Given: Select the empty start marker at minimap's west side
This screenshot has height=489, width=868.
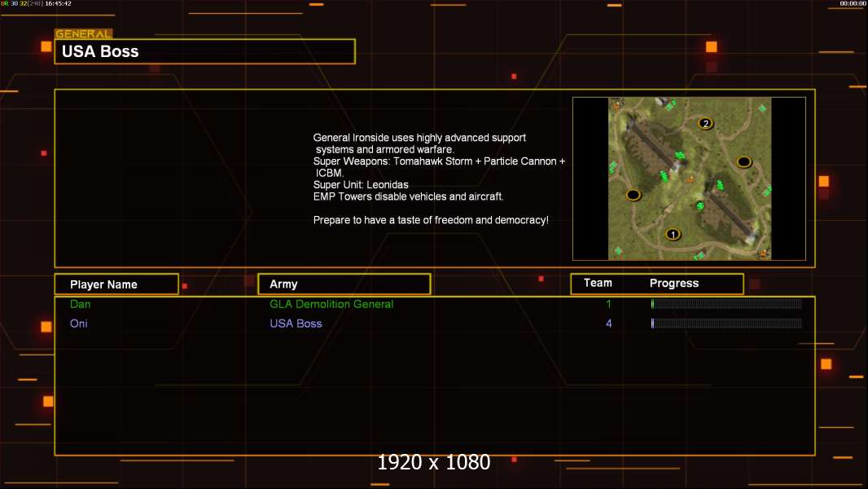Looking at the screenshot, I should pyautogui.click(x=633, y=195).
